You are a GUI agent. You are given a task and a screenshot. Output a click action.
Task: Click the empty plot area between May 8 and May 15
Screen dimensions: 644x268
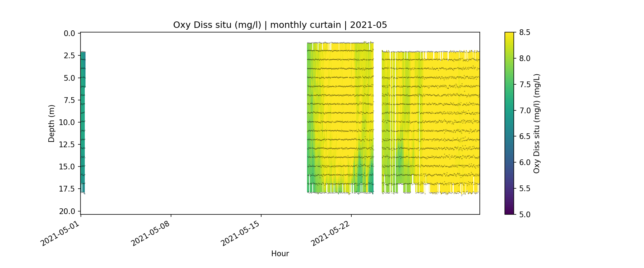pyautogui.click(x=215, y=121)
